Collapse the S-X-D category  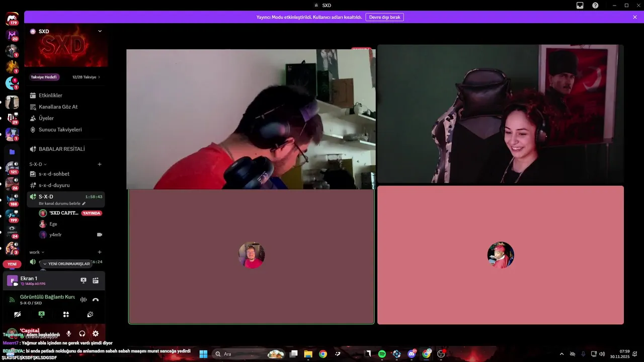38,164
